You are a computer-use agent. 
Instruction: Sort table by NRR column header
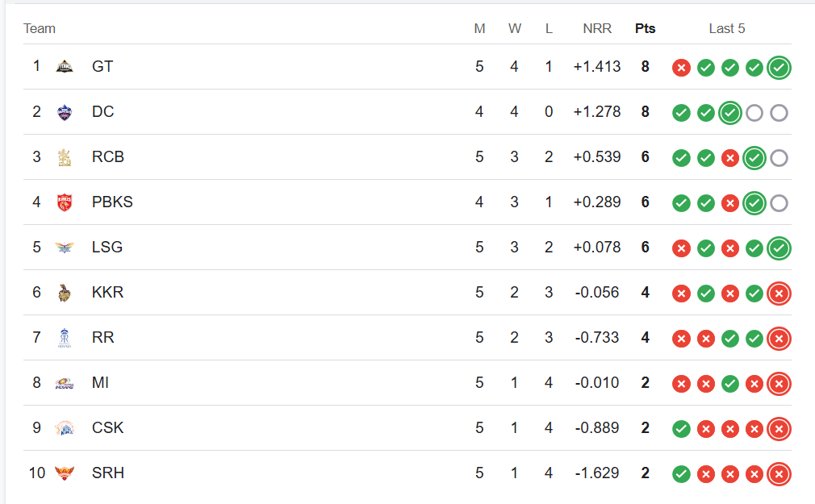(596, 28)
